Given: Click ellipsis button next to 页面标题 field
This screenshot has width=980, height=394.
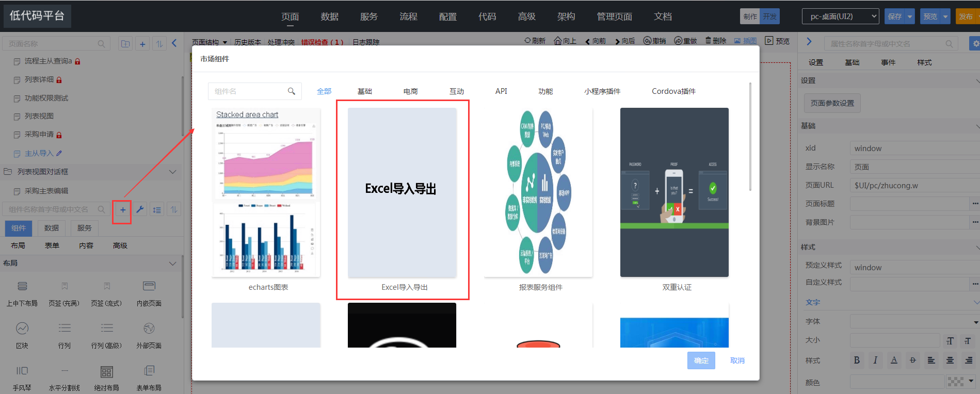Looking at the screenshot, I should coord(974,204).
